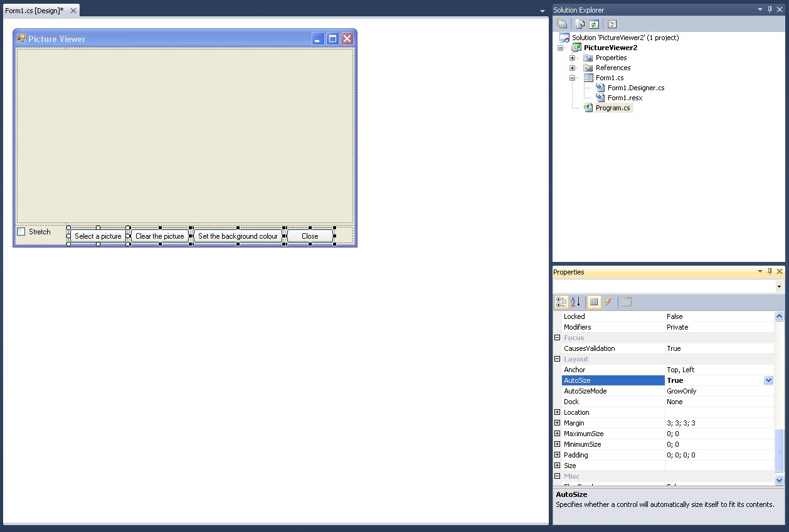Expand the Margin property
Viewport: 789px width, 532px height.
pos(558,423)
